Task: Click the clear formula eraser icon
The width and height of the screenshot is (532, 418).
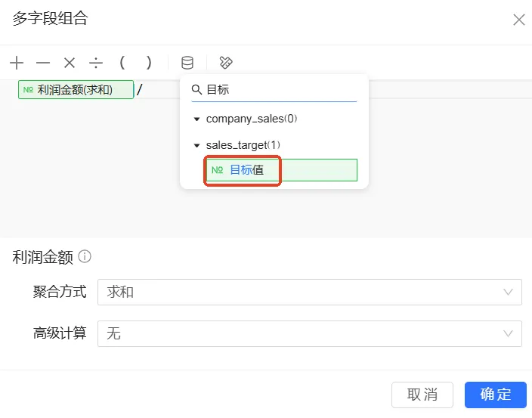Action: (225, 63)
